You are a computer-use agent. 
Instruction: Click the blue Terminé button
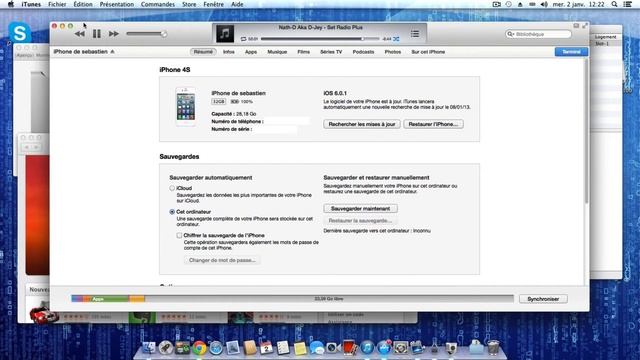click(x=571, y=52)
